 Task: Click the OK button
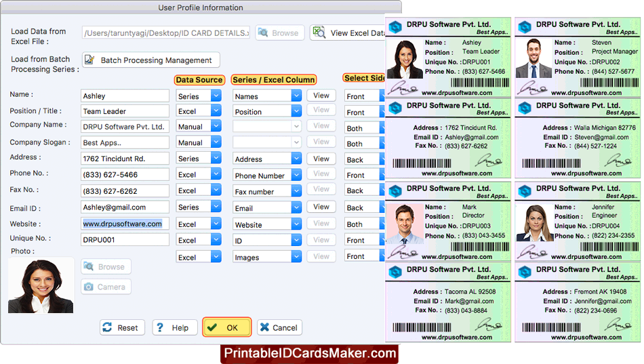(226, 327)
